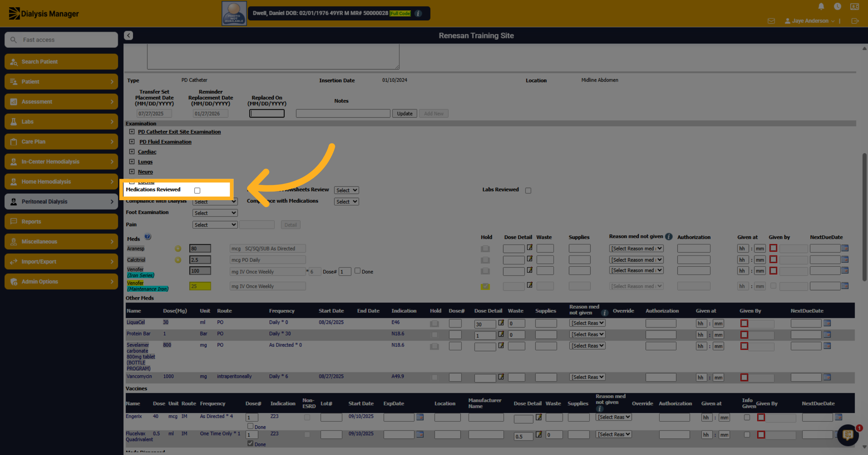The width and height of the screenshot is (868, 455).
Task: Open Aranesp Select Reason med dropdown
Action: [636, 249]
